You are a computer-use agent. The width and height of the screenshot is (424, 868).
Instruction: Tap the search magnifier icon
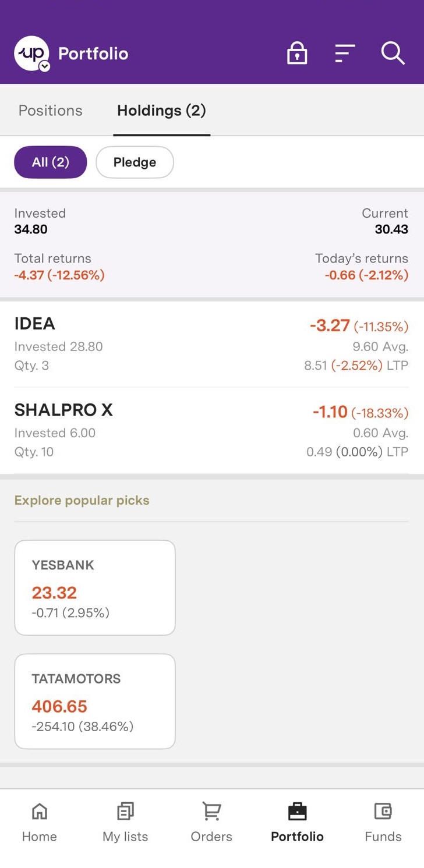[x=393, y=54]
